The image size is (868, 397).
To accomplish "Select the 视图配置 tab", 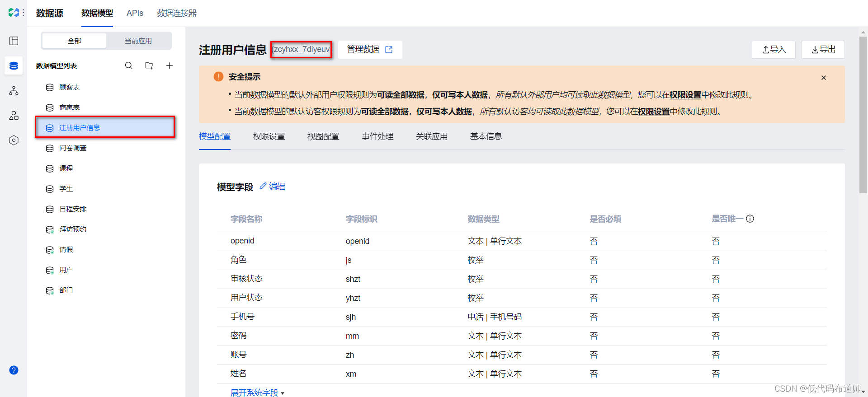I will pyautogui.click(x=323, y=136).
